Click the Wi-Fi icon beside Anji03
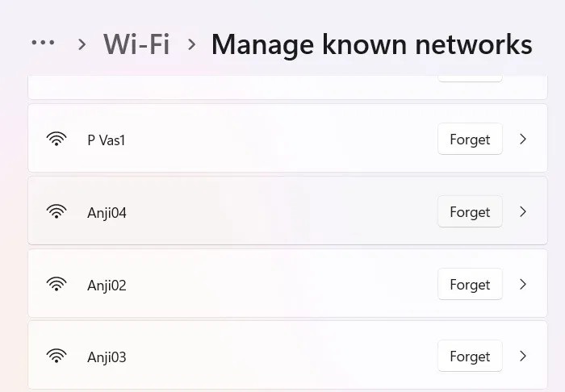565x392 pixels. pos(56,357)
